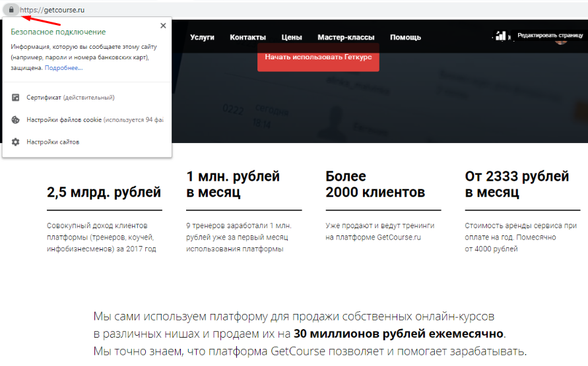The height and width of the screenshot is (366, 588).
Task: Click the Безопасное подключение heading
Action: 58,32
